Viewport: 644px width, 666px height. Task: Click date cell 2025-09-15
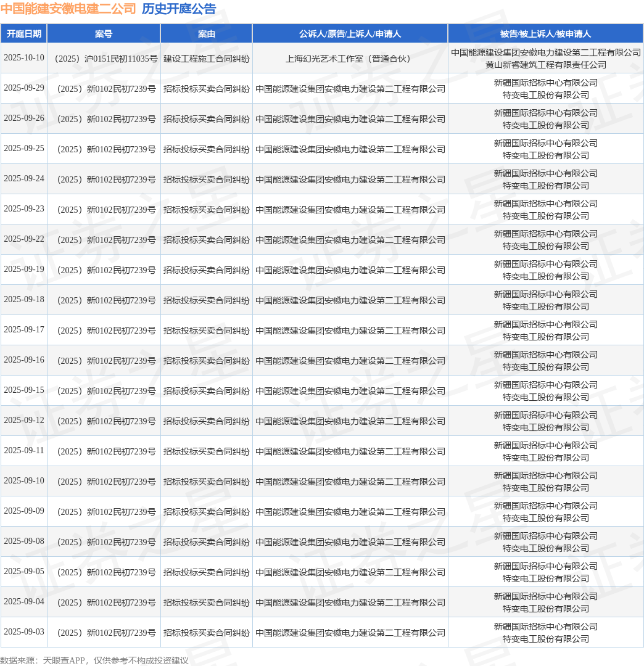[x=24, y=390]
